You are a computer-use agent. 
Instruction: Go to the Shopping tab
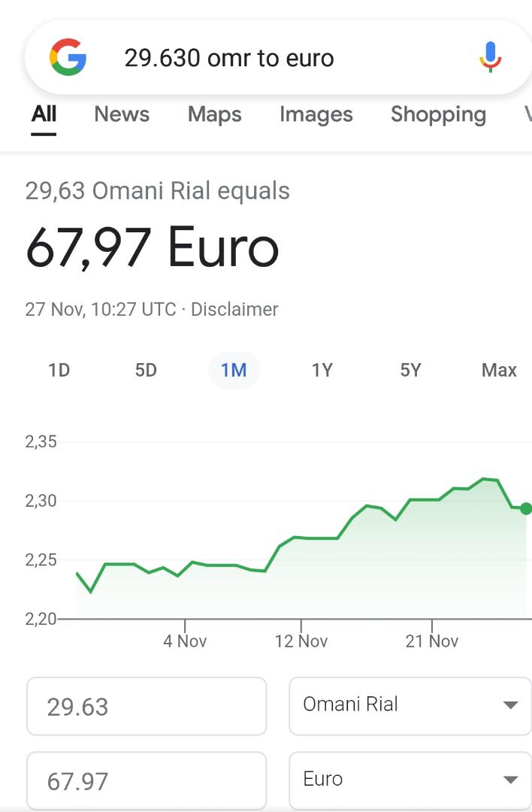(x=438, y=114)
